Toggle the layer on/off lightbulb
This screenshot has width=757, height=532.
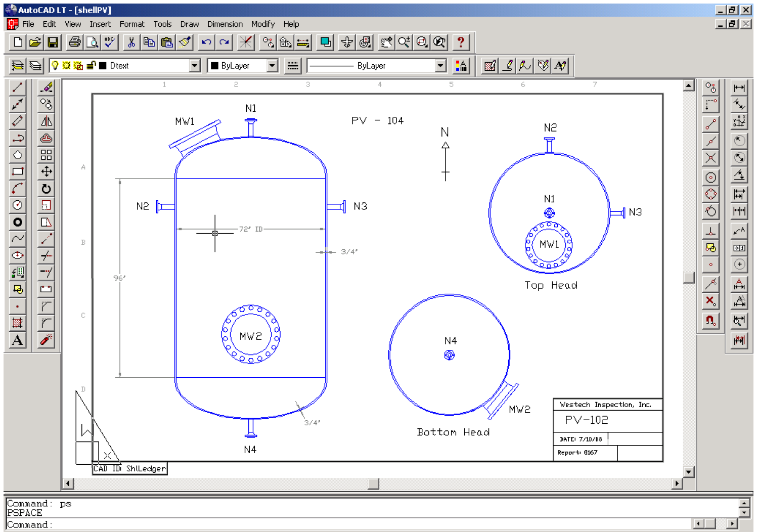click(55, 65)
